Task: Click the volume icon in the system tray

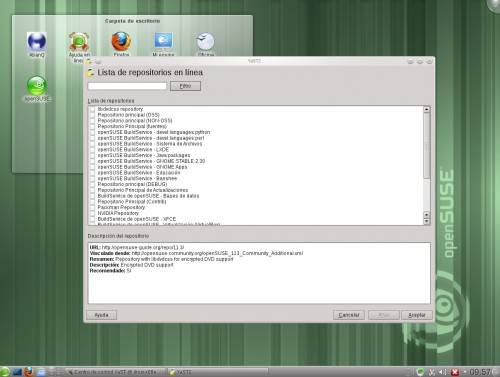Action: (442, 372)
